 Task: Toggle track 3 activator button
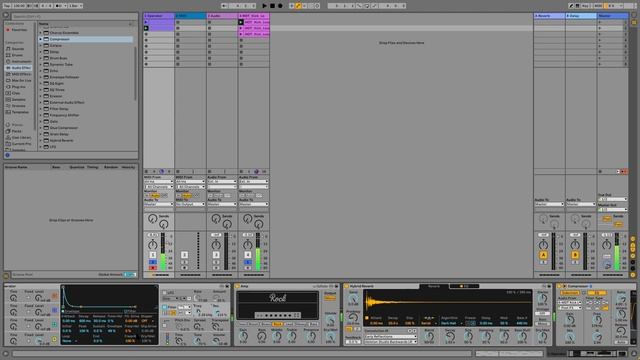coord(216,255)
